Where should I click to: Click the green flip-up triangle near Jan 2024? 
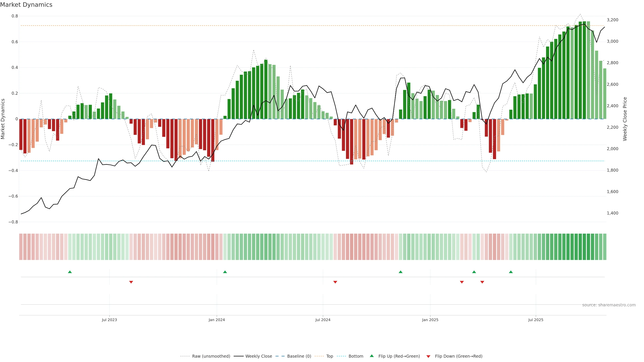pyautogui.click(x=225, y=272)
